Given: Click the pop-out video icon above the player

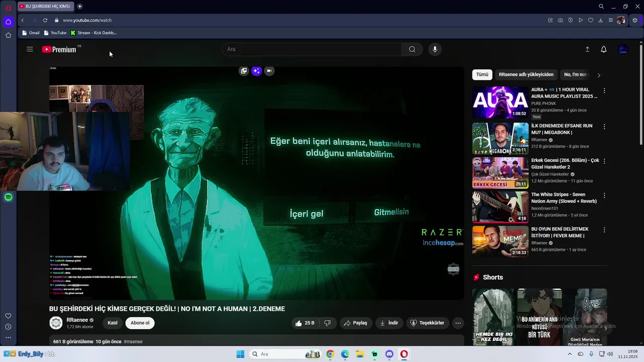Looking at the screenshot, I should (244, 71).
